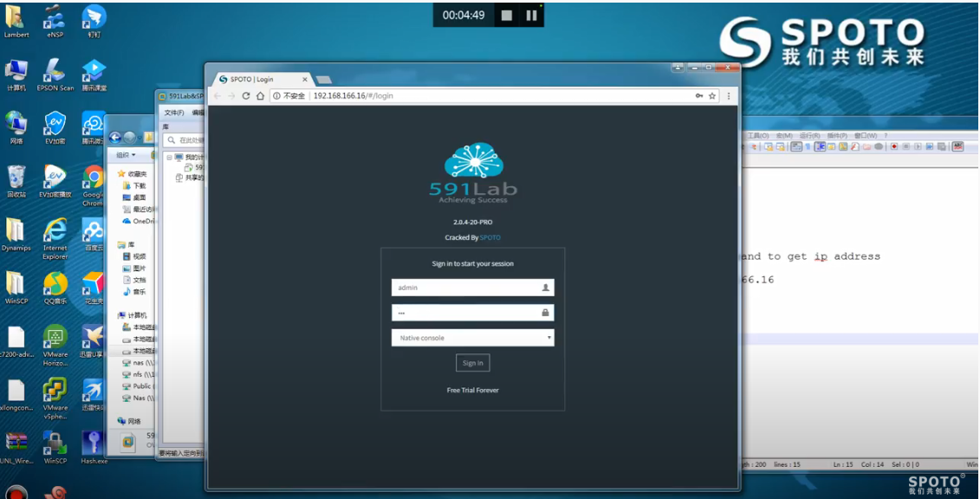The width and height of the screenshot is (980, 499).
Task: Click the Explorer back navigation button
Action: [x=115, y=138]
